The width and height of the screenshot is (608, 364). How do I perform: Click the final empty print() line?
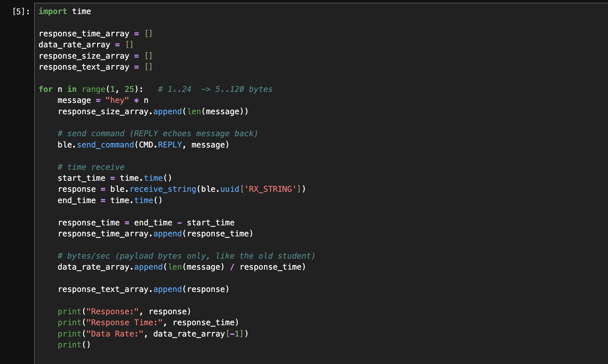pos(74,345)
